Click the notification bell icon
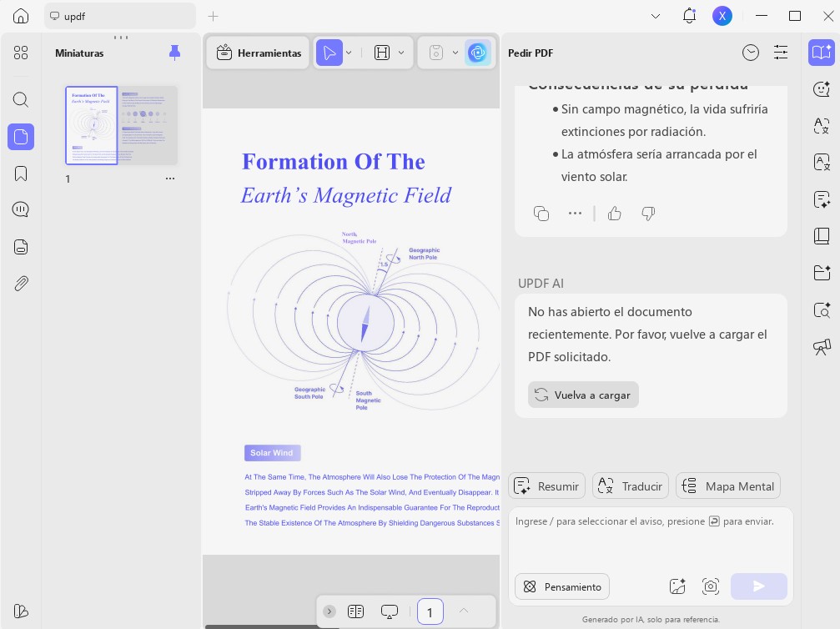 [690, 16]
